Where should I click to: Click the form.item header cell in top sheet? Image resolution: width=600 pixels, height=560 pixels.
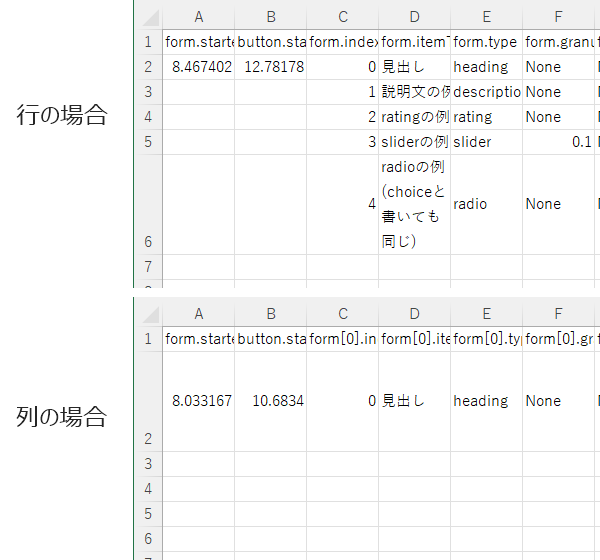(x=414, y=42)
